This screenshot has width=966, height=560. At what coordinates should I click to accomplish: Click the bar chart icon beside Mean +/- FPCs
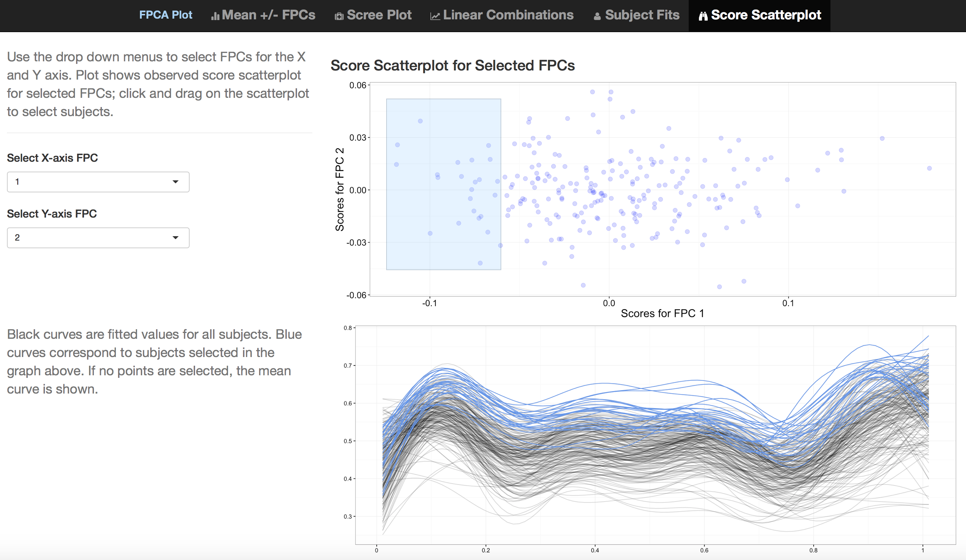point(215,16)
